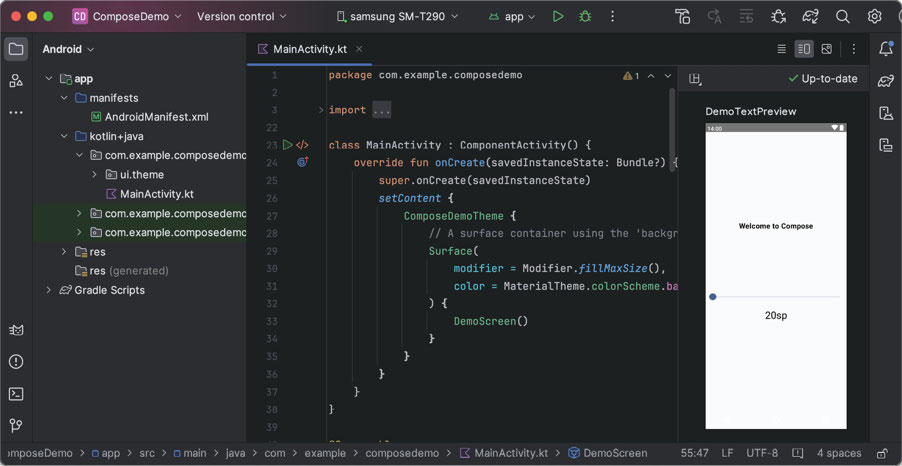Viewport: 902px width, 466px height.
Task: Debug the app with the bug icon
Action: click(585, 17)
